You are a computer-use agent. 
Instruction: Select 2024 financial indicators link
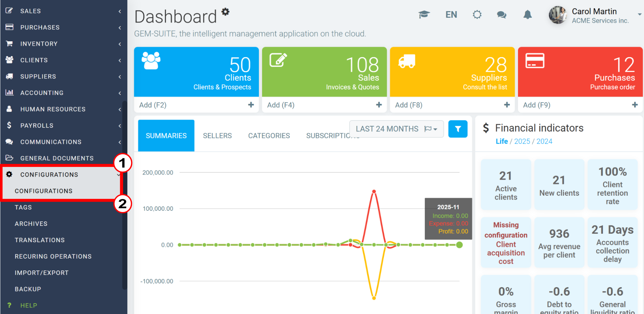(544, 141)
